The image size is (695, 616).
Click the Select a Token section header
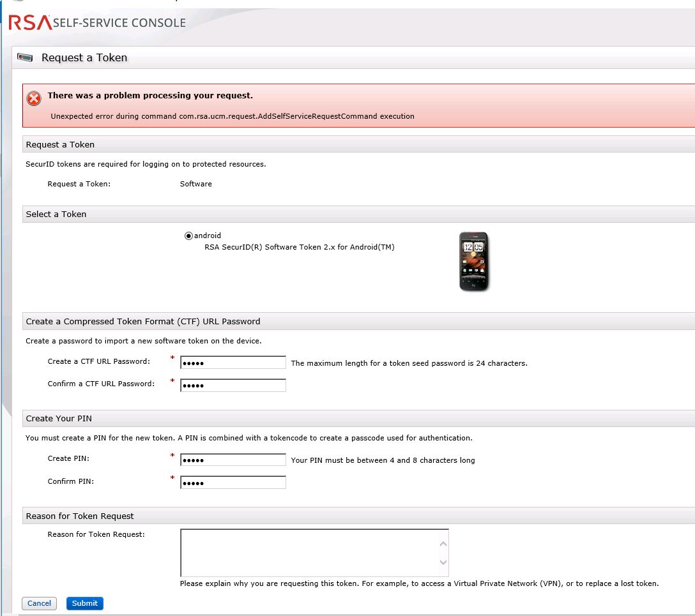[x=56, y=214]
